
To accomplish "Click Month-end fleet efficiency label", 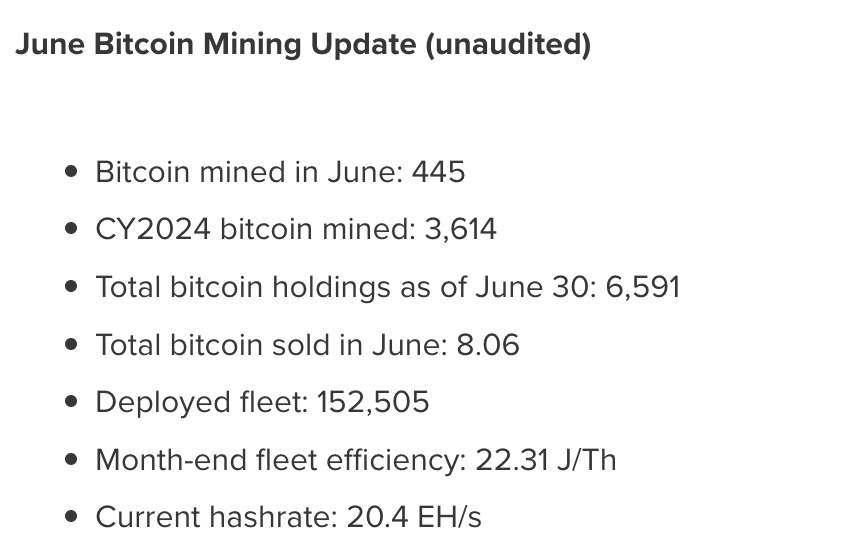I will (280, 461).
